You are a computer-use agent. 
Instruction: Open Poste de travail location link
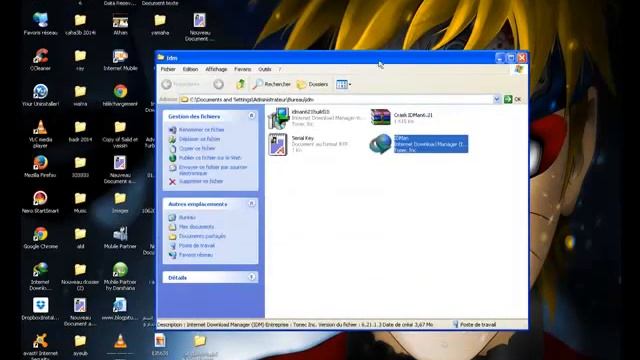[196, 245]
